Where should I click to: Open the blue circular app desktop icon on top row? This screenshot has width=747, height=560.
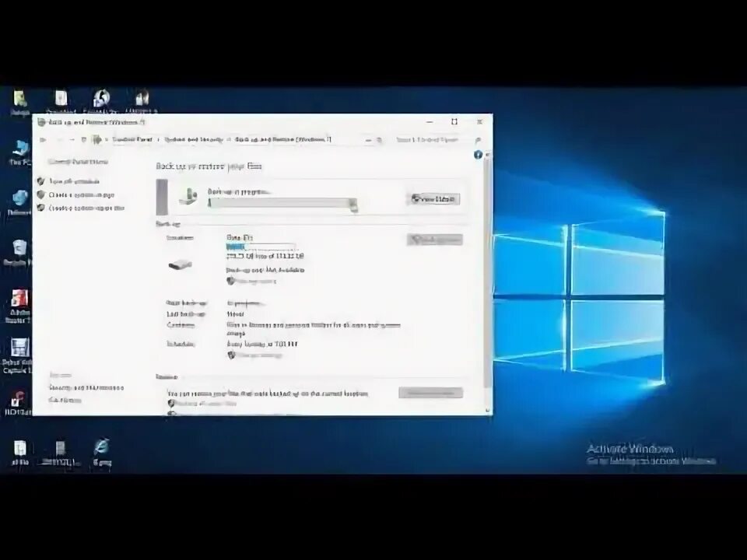[x=101, y=101]
